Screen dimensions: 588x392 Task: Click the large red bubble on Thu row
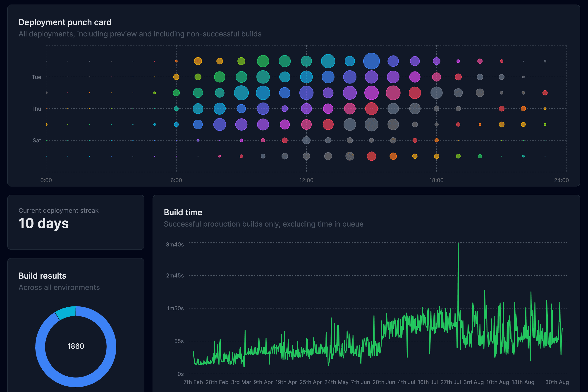371,108
